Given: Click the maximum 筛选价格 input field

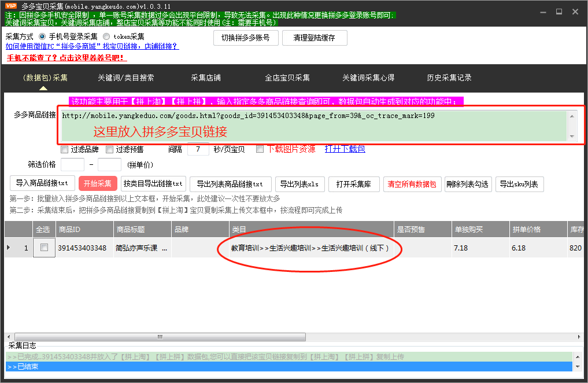Looking at the screenshot, I should (109, 165).
